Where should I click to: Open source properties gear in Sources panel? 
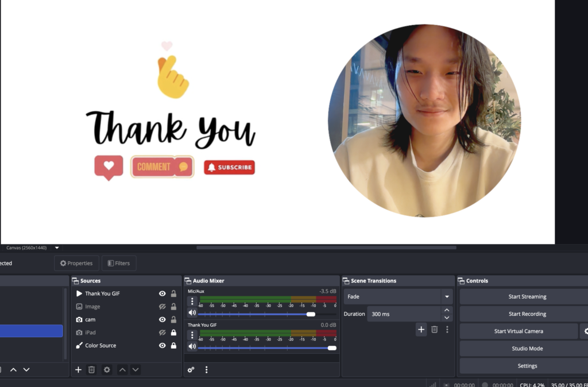pos(107,370)
